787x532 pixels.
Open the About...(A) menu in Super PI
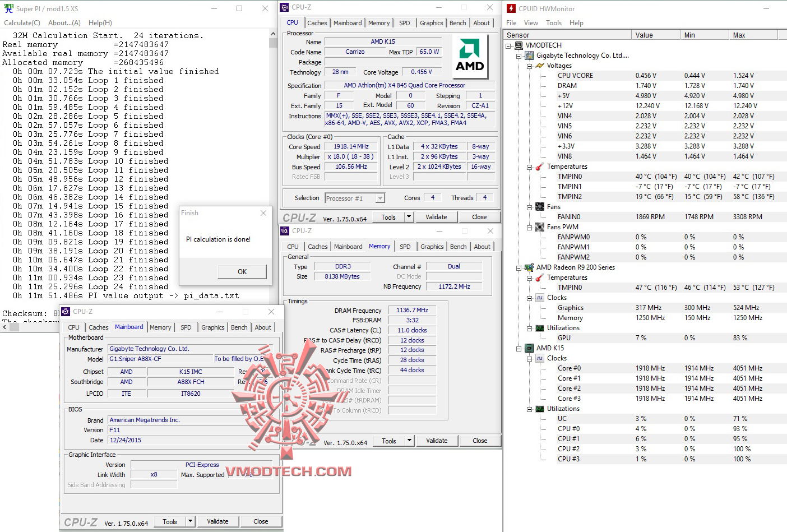(x=64, y=23)
